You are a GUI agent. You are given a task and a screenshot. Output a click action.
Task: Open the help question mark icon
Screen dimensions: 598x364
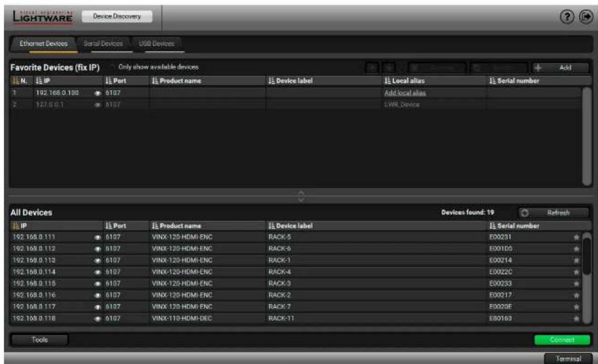point(567,17)
